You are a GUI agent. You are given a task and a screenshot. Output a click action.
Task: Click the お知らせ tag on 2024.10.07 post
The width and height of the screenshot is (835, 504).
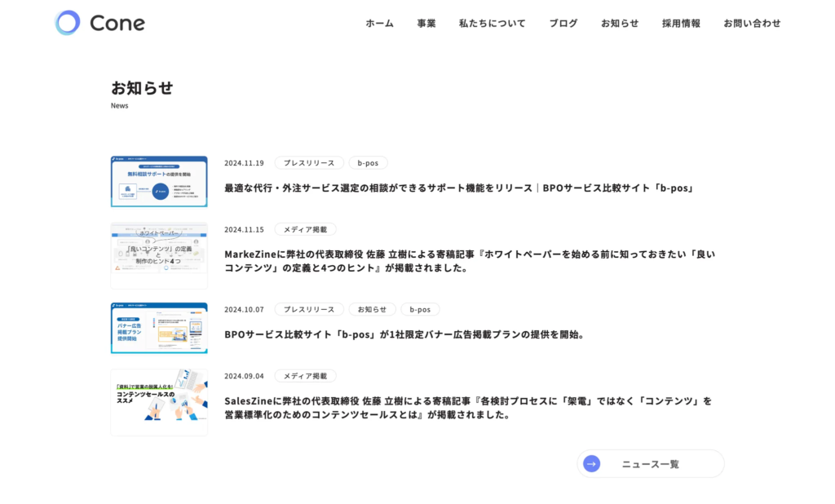372,309
